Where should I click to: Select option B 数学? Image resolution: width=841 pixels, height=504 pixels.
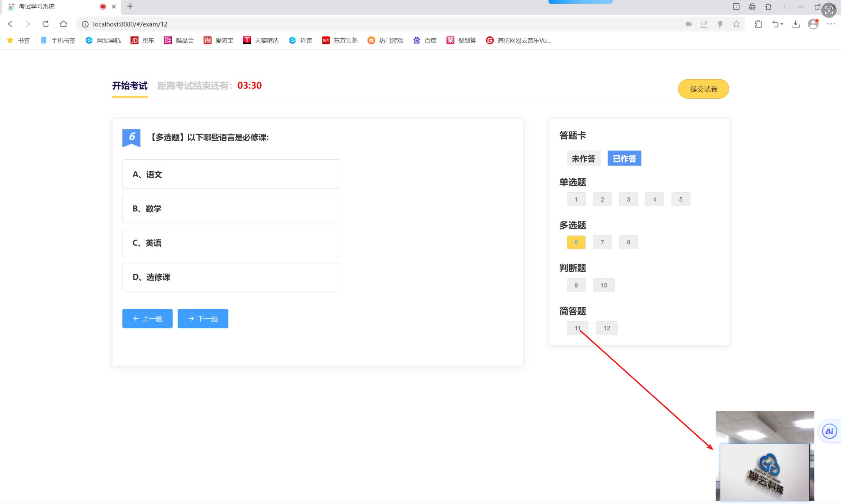[x=231, y=208]
